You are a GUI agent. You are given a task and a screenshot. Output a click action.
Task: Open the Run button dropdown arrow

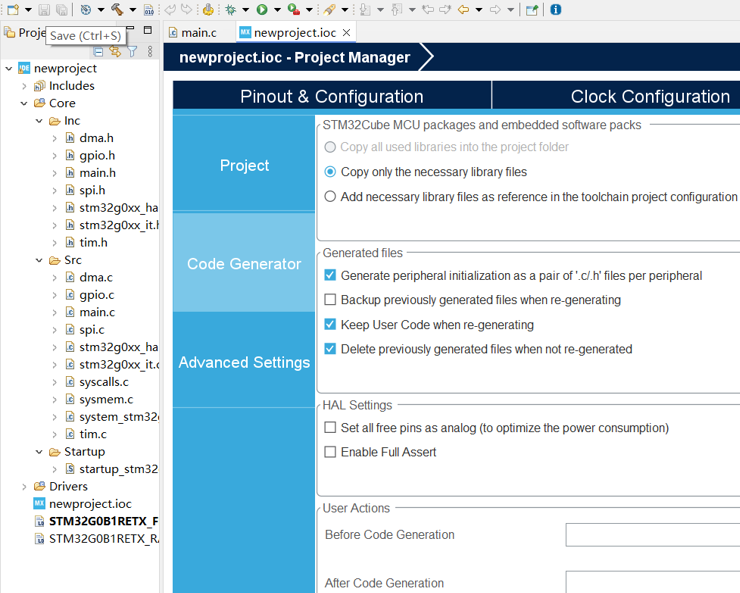pos(278,9)
